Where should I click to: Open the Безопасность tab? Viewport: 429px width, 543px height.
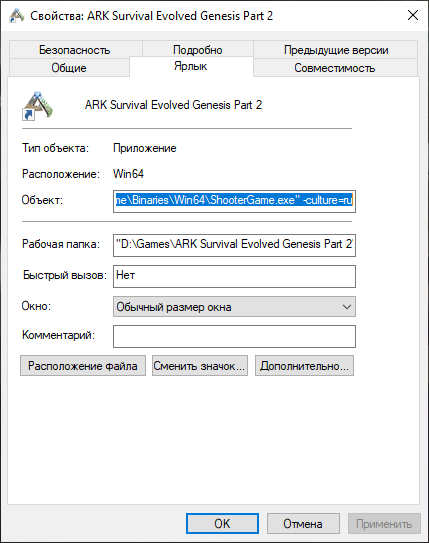[x=75, y=50]
